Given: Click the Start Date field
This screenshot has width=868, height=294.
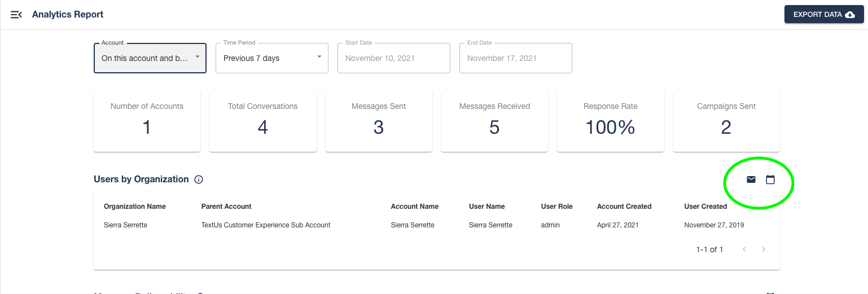Looking at the screenshot, I should coord(394,58).
